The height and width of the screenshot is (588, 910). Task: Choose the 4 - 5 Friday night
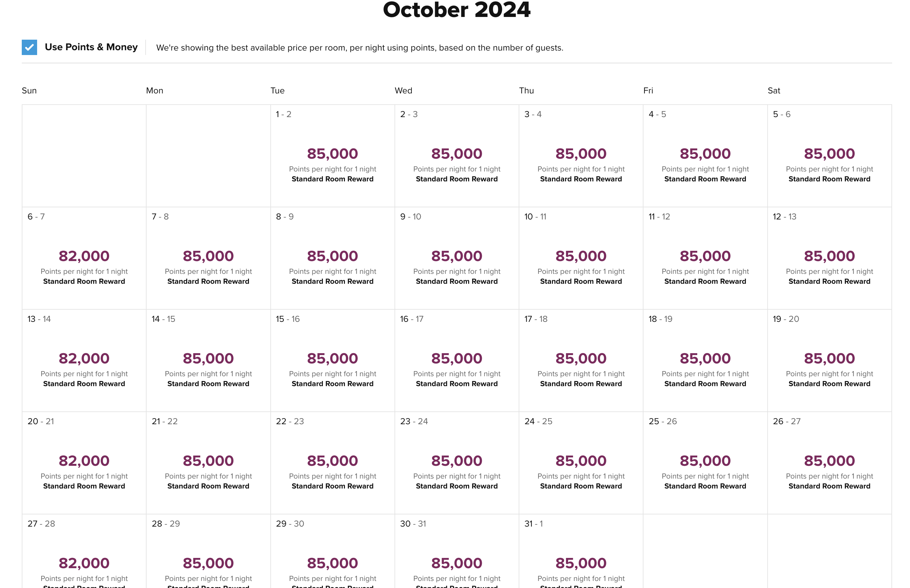coord(705,156)
